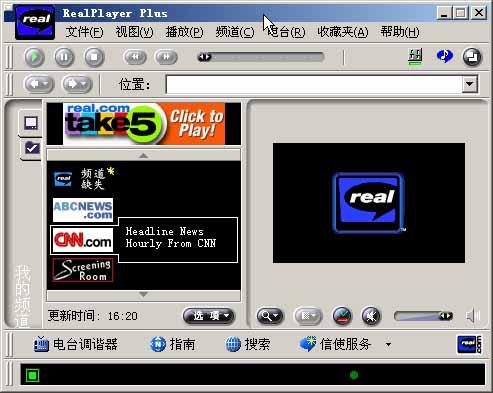493x393 pixels.
Task: Open the 搜索 search button
Action: pos(248,344)
